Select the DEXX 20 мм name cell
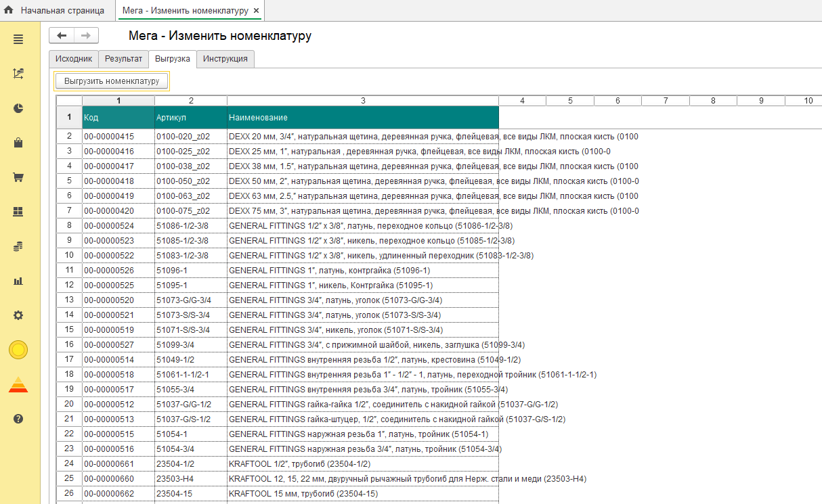Image resolution: width=822 pixels, height=504 pixels. (363, 136)
